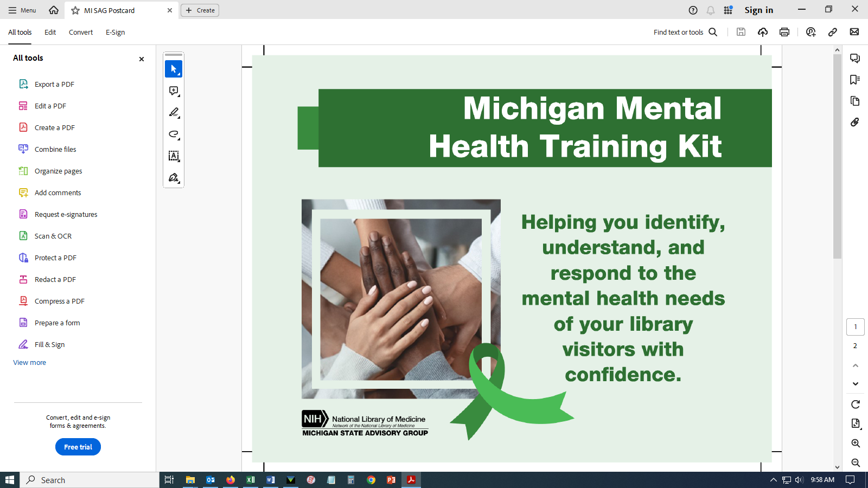Select the arrow selection tool
Image resolution: width=868 pixels, height=488 pixels.
point(174,69)
